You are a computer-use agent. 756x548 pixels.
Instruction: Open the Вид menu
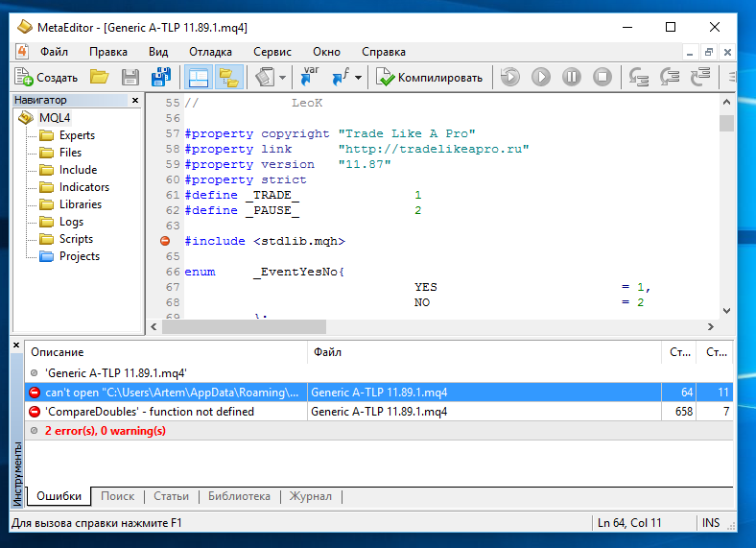pos(158,52)
